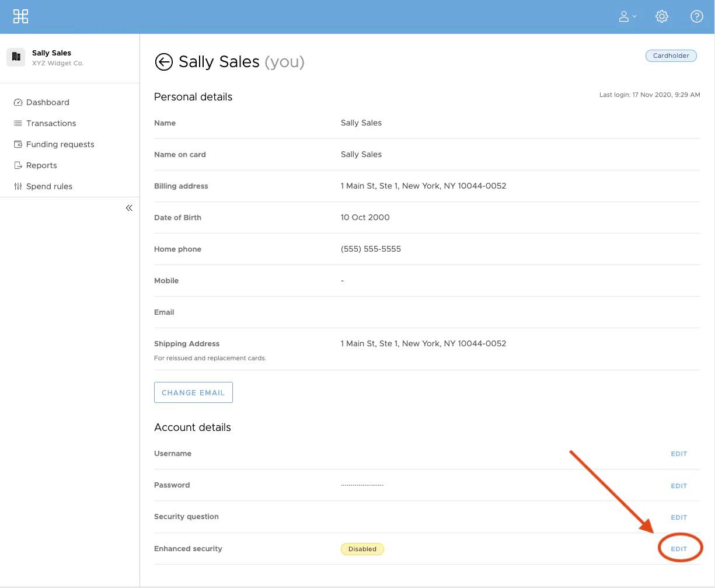Screen dimensions: 715x588
Task: Click the CHANGE EMAIL button
Action: click(193, 392)
